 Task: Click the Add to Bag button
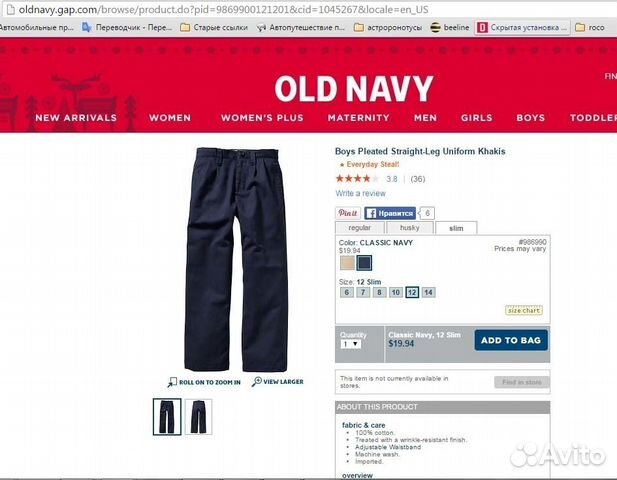511,340
